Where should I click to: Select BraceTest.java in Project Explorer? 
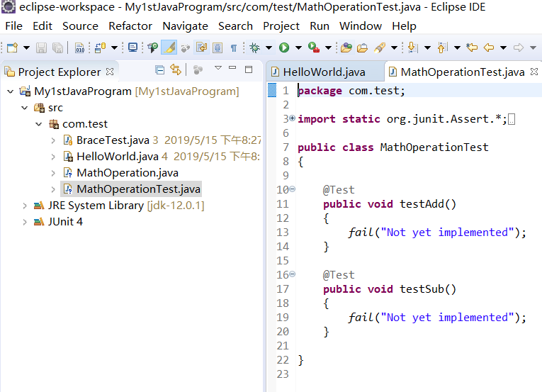tap(113, 140)
